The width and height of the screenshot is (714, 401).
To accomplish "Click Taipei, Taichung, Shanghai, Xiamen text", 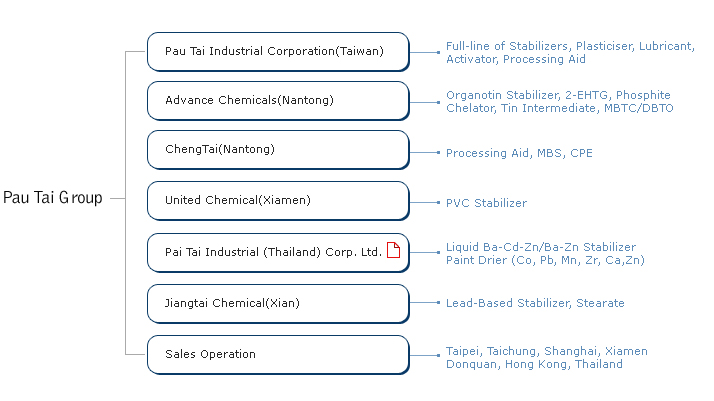I will pyautogui.click(x=546, y=351).
